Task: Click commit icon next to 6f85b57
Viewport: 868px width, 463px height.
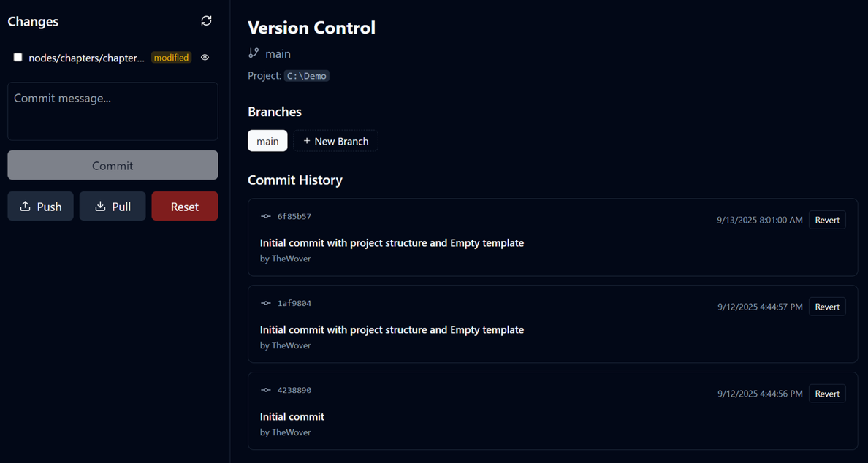Action: [266, 216]
